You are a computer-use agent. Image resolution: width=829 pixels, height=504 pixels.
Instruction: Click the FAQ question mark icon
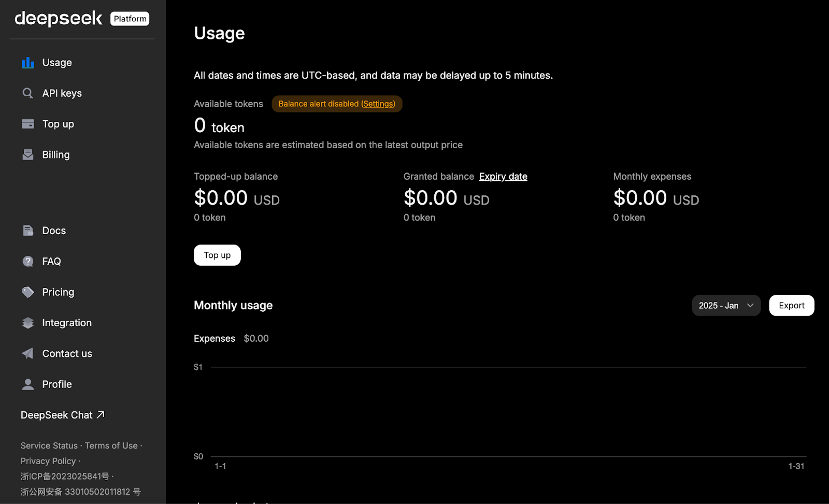point(28,261)
